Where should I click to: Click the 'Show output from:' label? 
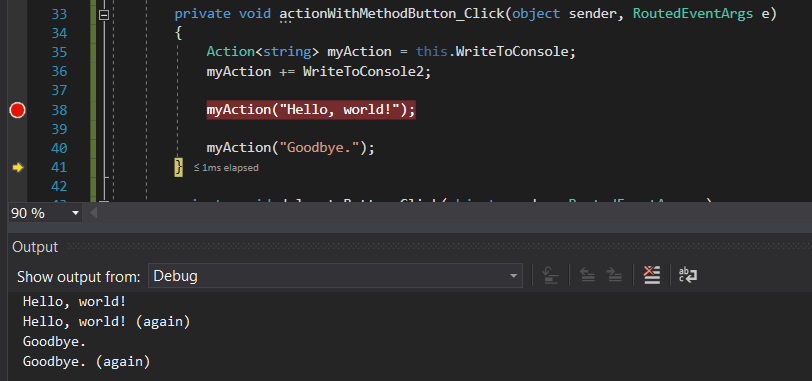[x=79, y=276]
